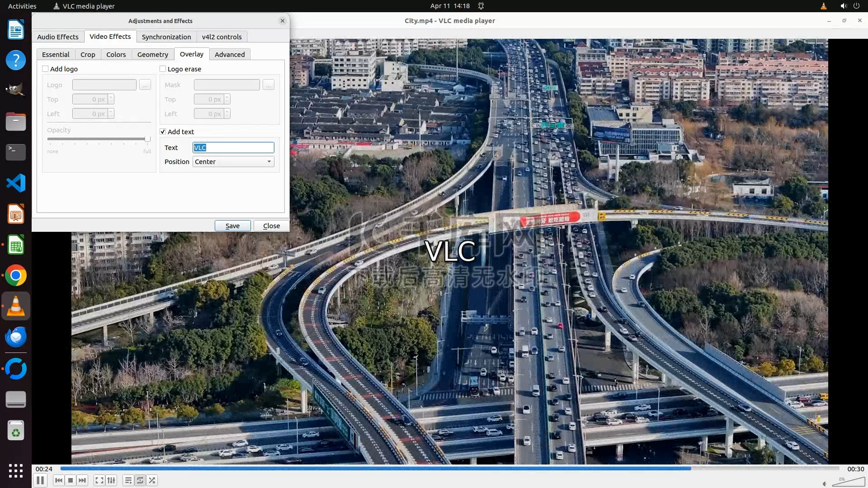This screenshot has height=488, width=868.
Task: Toggle fullscreen video mode
Action: click(x=99, y=480)
